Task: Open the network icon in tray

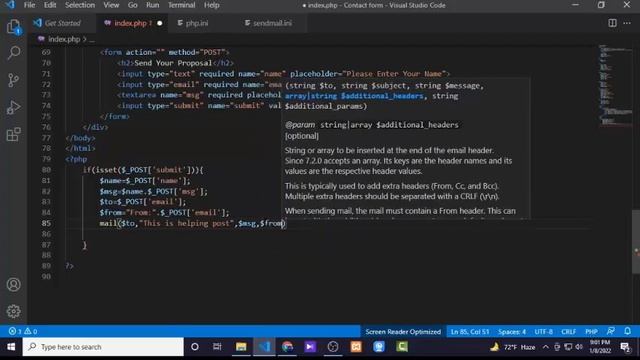Action: click(568, 347)
